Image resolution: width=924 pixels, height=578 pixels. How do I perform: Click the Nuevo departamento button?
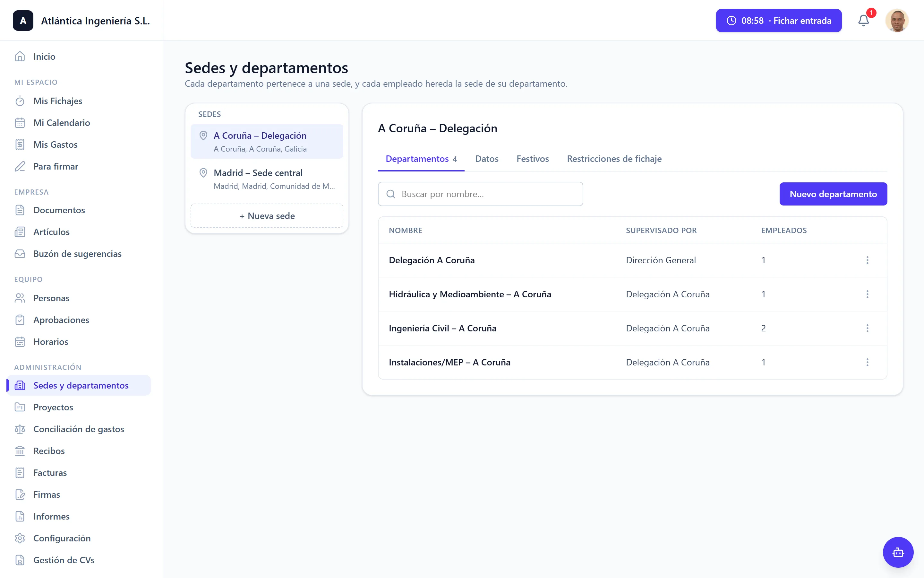(833, 194)
